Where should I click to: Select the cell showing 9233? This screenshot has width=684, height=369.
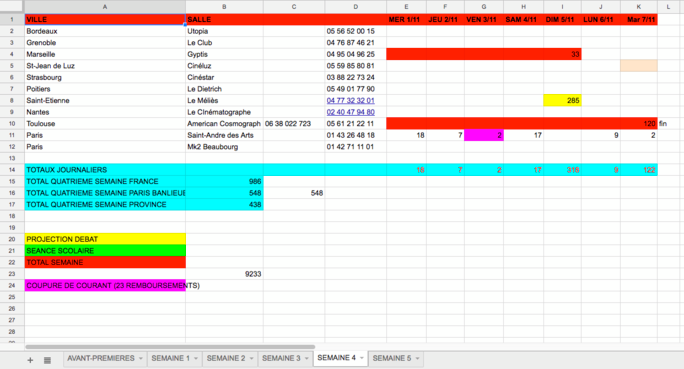click(x=224, y=274)
